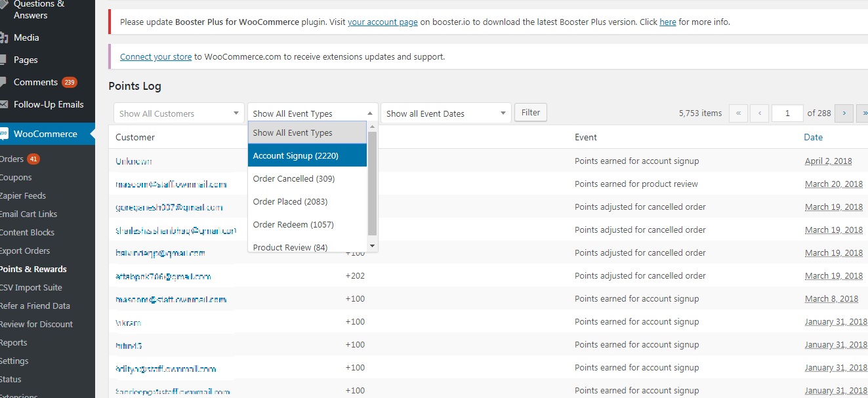
Task: Click the April 2, 2018 date
Action: point(829,161)
